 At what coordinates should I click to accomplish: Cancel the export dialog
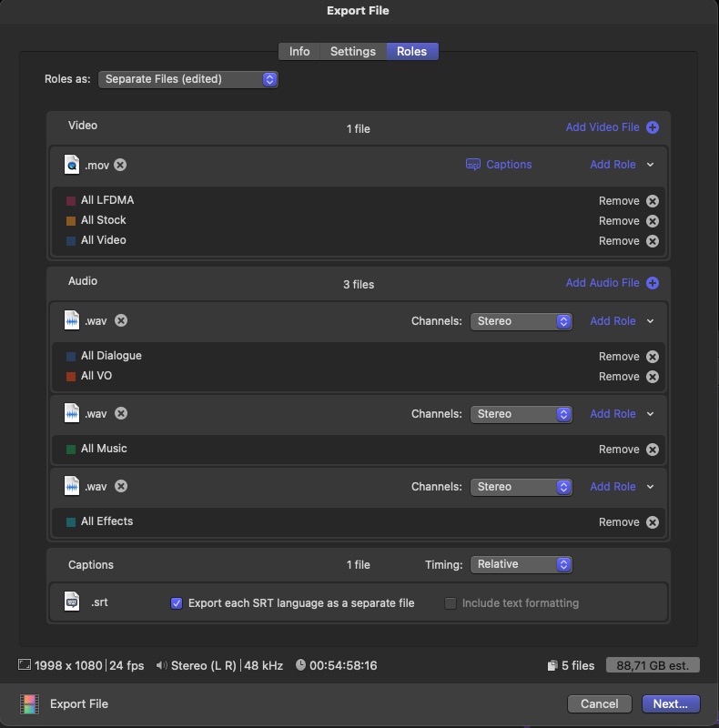point(599,703)
